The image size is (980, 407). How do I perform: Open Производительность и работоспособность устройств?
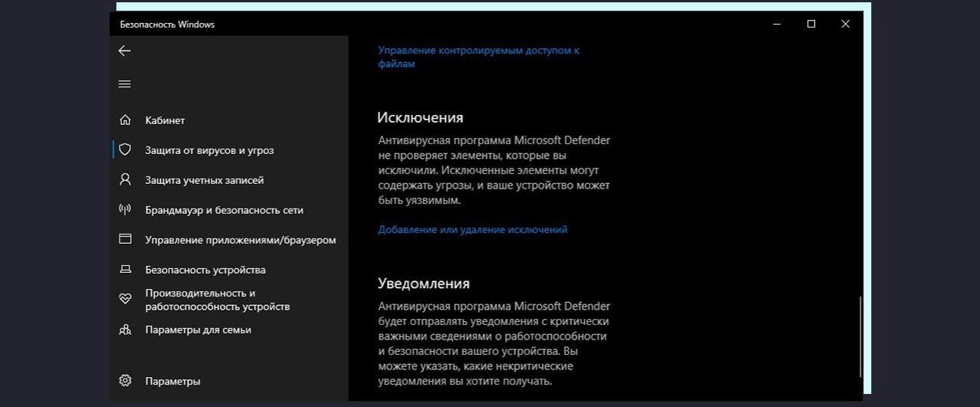pos(218,300)
